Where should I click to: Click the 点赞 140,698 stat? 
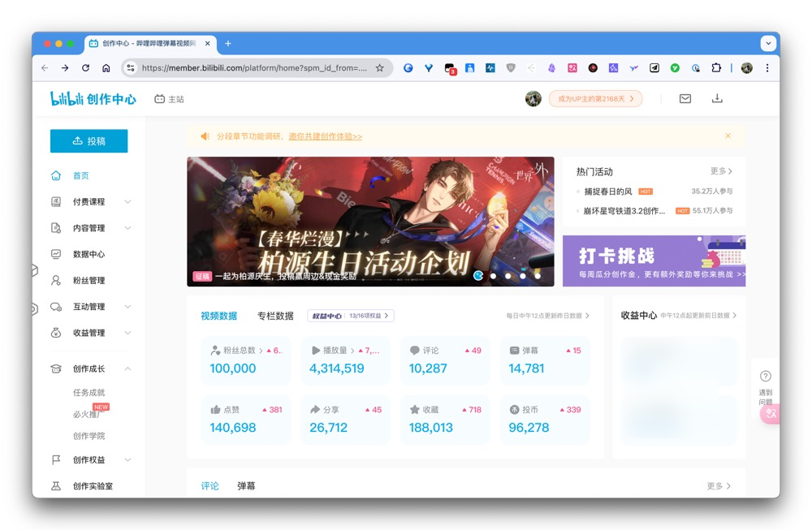246,420
